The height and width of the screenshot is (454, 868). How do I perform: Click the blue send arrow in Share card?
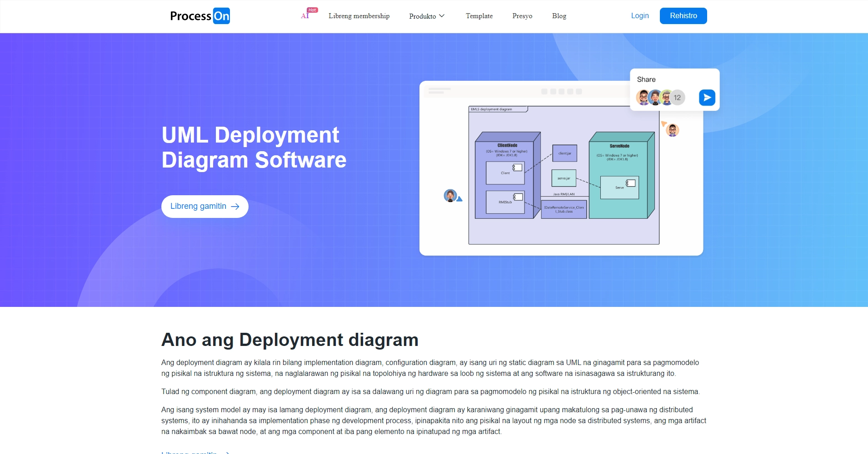click(x=707, y=98)
